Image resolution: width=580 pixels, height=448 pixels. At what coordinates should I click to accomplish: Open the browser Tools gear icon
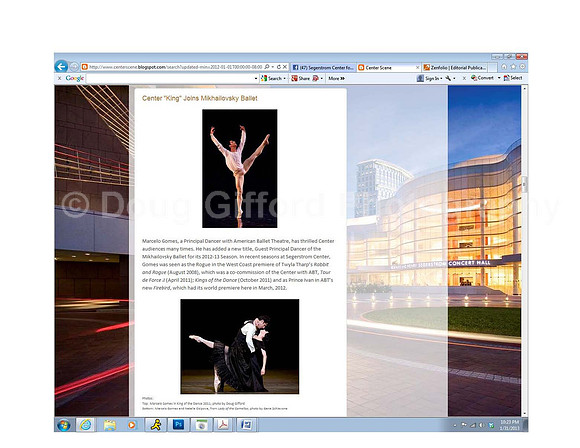pos(522,67)
